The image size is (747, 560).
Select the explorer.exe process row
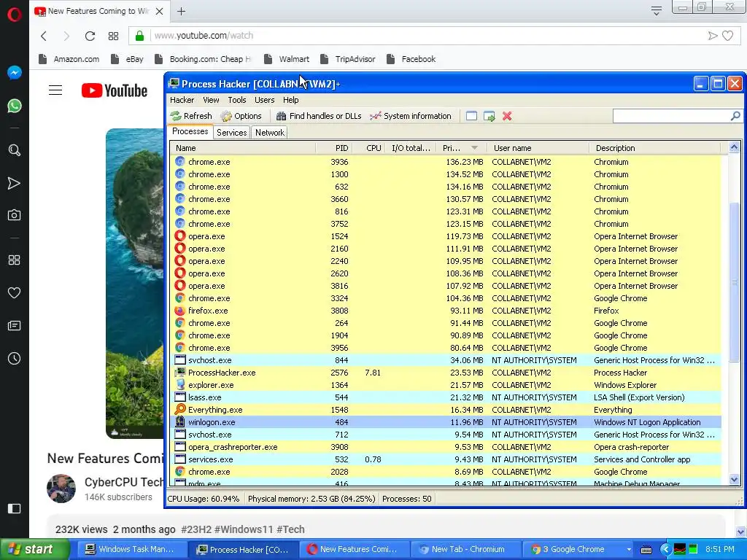click(x=446, y=385)
